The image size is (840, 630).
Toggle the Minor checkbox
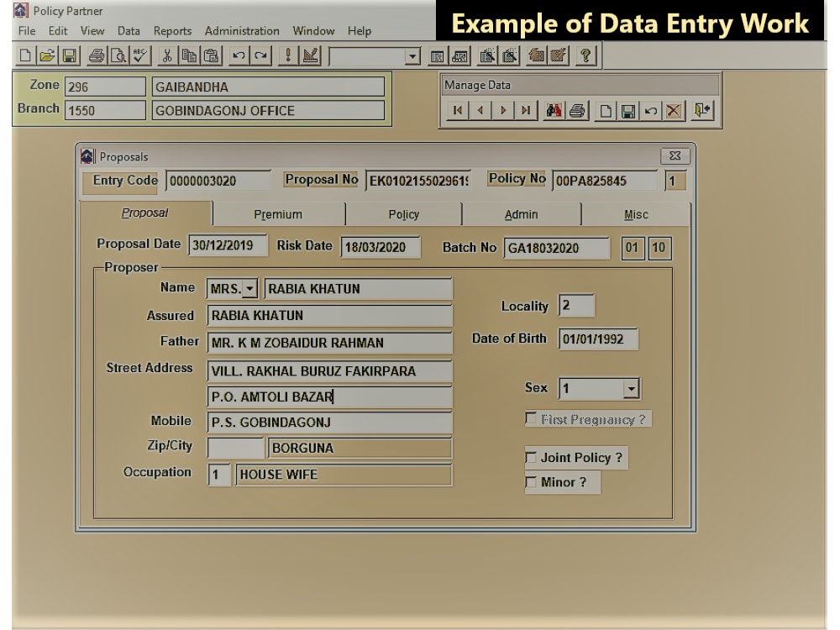pyautogui.click(x=531, y=482)
